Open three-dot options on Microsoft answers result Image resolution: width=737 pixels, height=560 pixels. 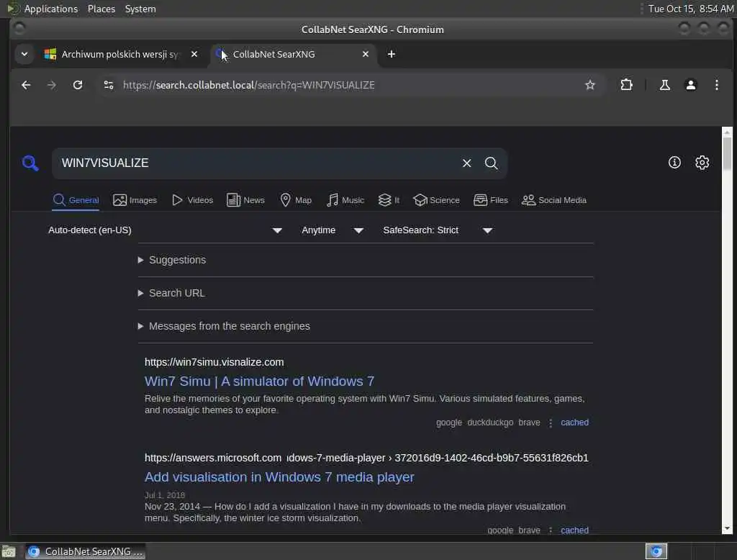[x=551, y=530]
